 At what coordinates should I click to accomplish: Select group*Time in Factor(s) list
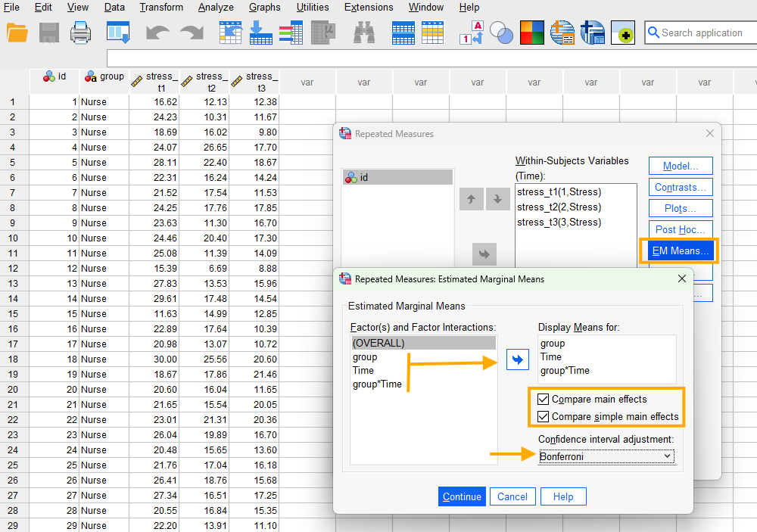377,384
